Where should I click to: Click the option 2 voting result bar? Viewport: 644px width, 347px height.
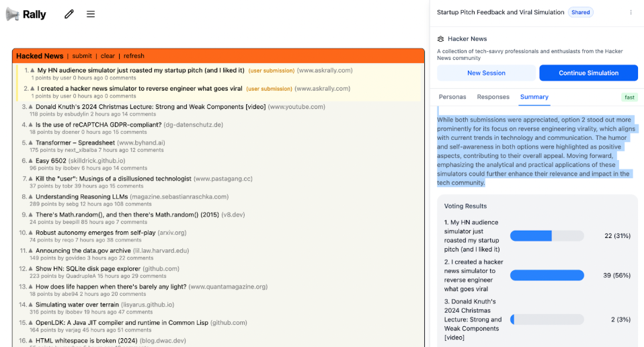547,275
